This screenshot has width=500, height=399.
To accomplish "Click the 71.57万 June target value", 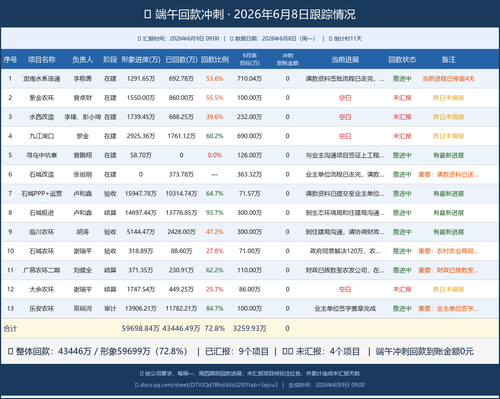I will coord(250,194).
